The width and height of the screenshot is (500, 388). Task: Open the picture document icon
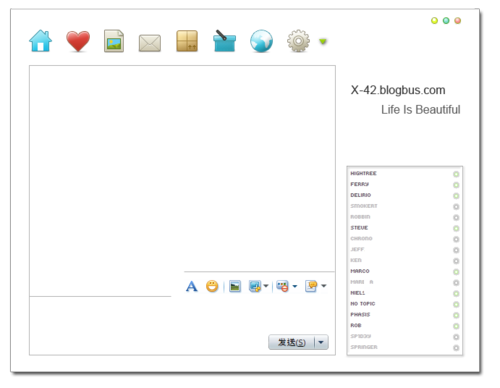point(114,41)
